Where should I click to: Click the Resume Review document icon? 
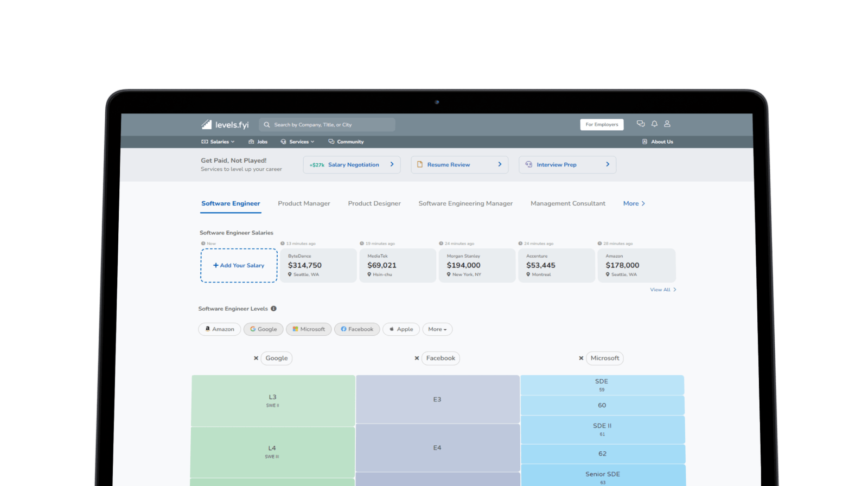coord(419,164)
